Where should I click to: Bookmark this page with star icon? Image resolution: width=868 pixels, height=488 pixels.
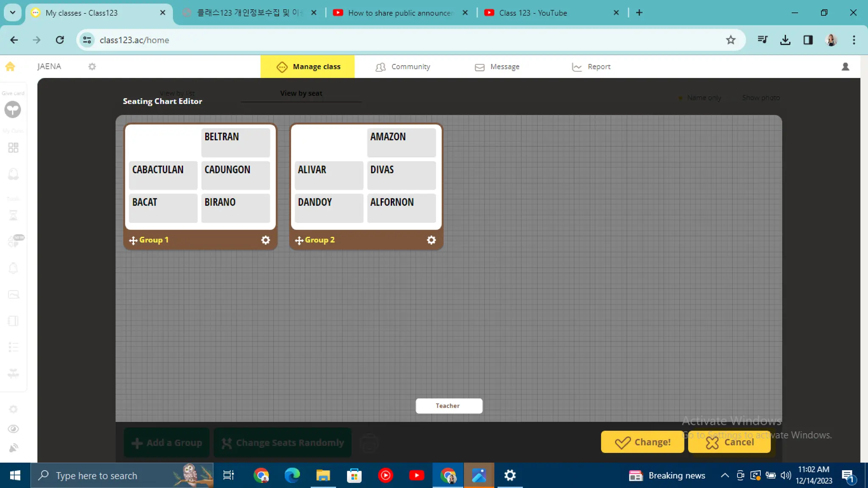[730, 40]
